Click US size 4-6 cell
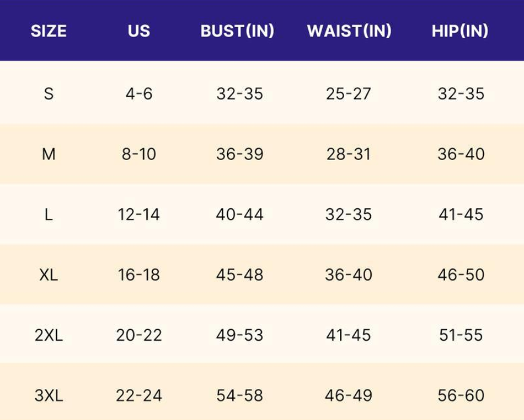Image resolution: width=524 pixels, height=420 pixels. coord(139,94)
